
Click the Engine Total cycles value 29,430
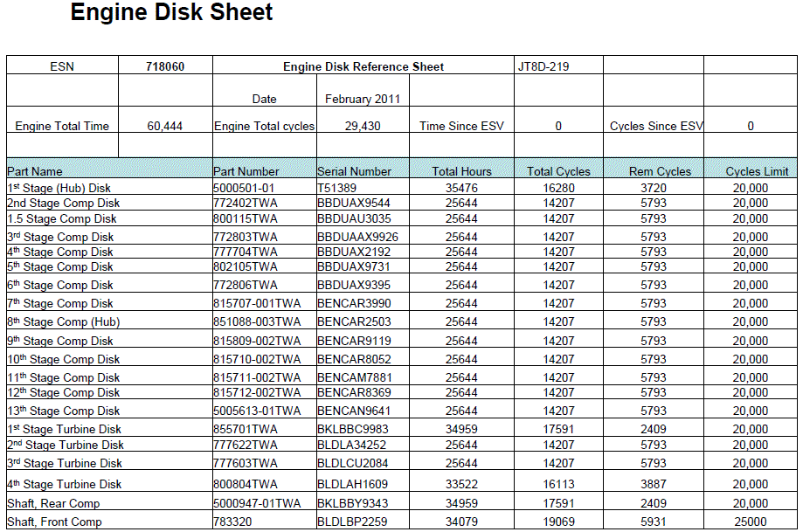pos(363,126)
